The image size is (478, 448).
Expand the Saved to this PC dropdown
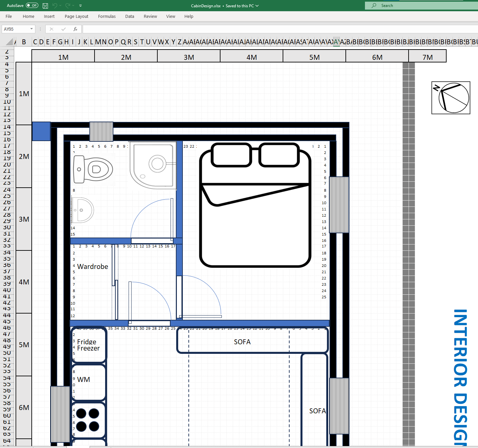click(x=257, y=6)
